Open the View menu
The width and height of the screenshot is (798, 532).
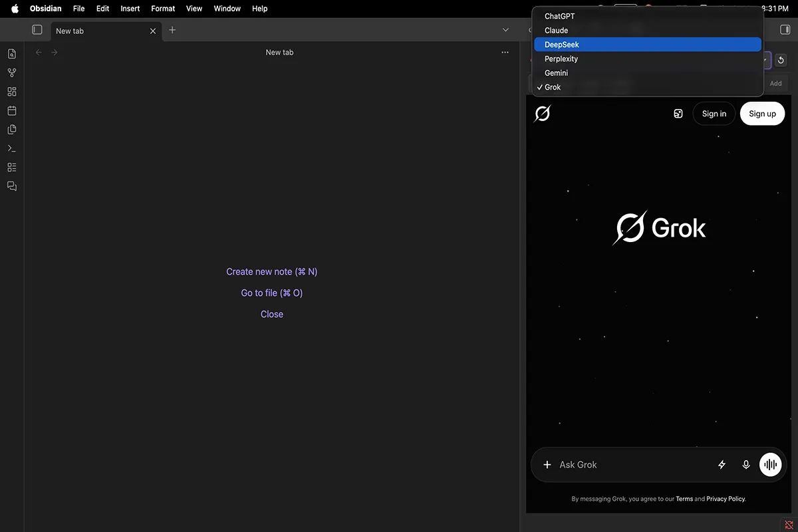194,9
